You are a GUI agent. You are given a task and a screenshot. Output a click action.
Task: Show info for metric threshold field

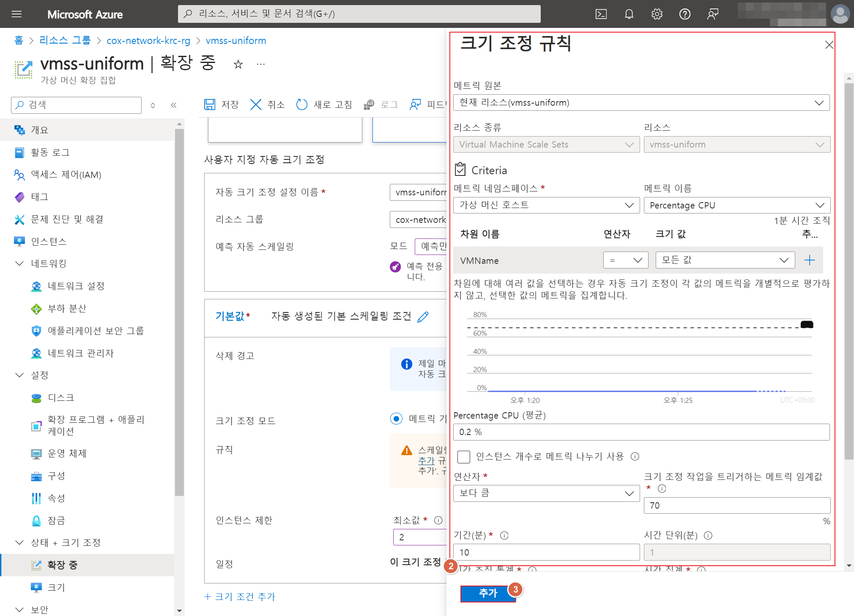[662, 488]
